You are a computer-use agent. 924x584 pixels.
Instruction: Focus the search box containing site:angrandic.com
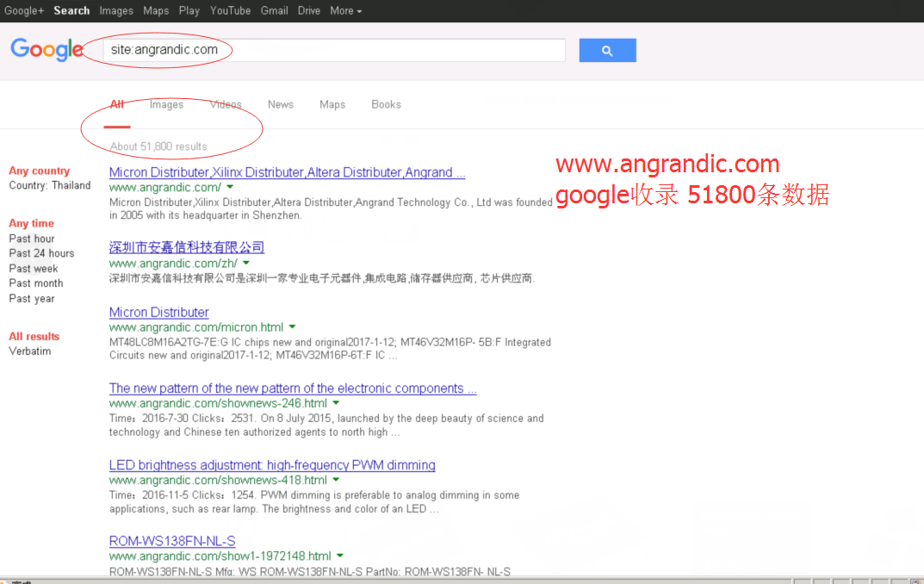pos(334,50)
